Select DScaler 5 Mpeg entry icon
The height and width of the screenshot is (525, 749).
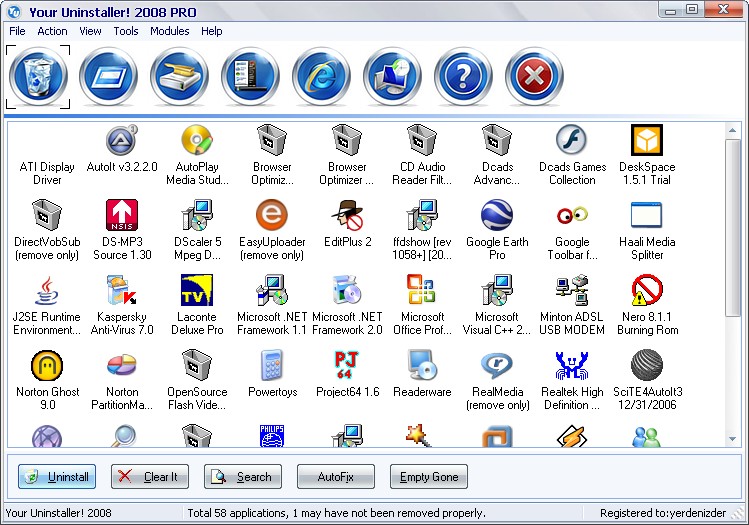(197, 215)
